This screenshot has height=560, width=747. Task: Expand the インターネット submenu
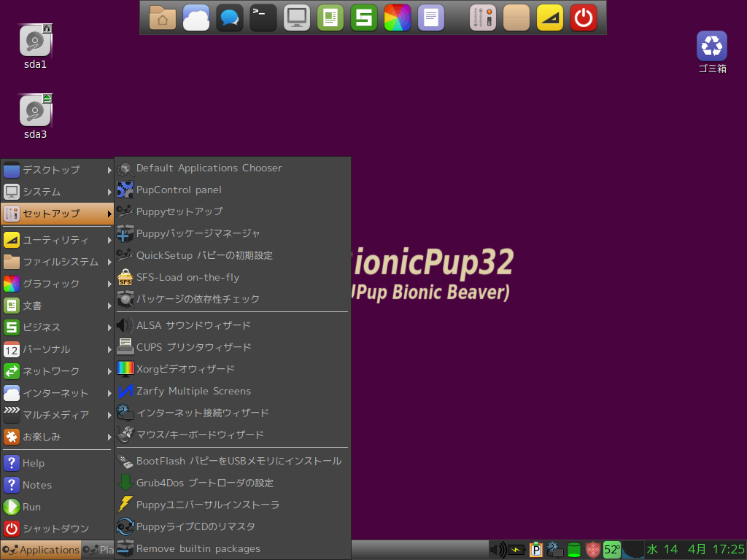point(57,393)
